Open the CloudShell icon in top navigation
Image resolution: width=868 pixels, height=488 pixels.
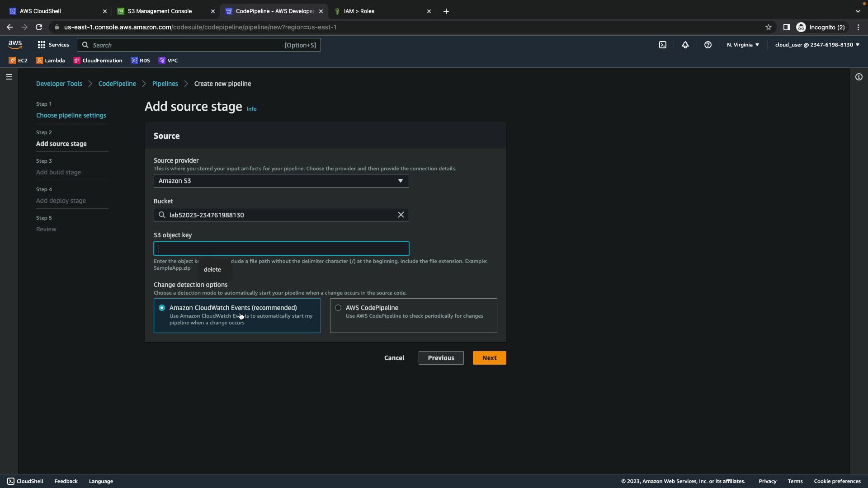click(662, 45)
